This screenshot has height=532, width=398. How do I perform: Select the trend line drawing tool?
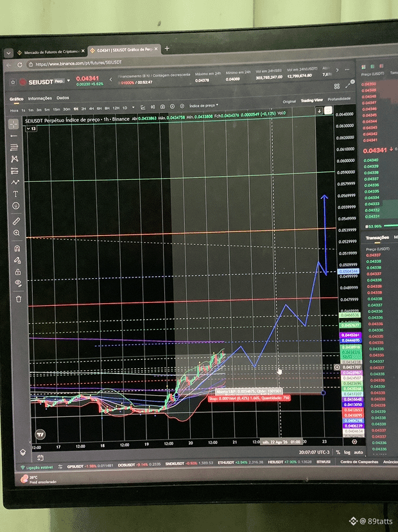(x=14, y=136)
